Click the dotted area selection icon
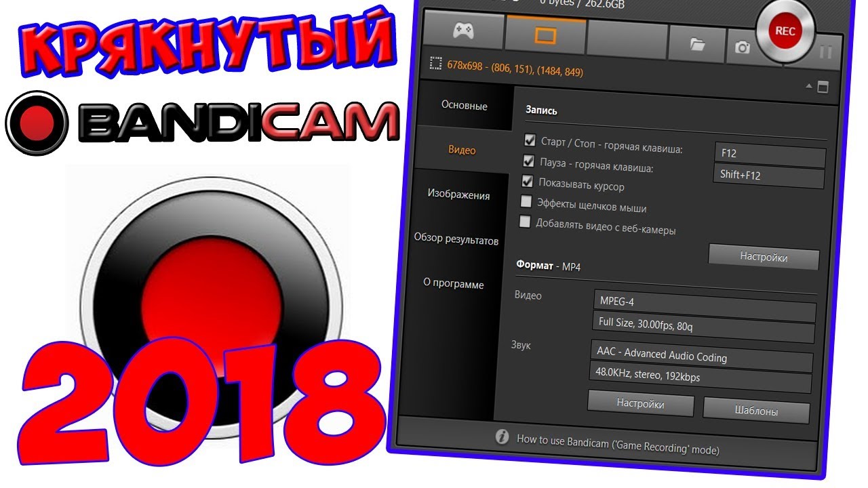The image size is (868, 488). (x=436, y=64)
